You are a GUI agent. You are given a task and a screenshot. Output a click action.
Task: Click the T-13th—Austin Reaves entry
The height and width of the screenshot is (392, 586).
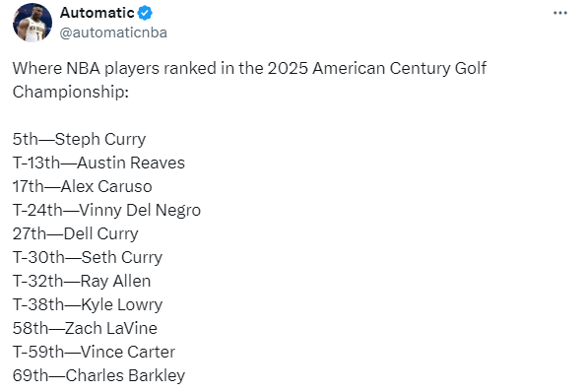pos(98,163)
